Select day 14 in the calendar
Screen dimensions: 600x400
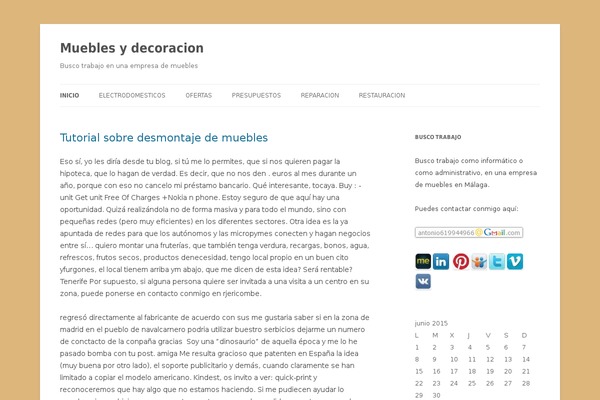[526, 359]
